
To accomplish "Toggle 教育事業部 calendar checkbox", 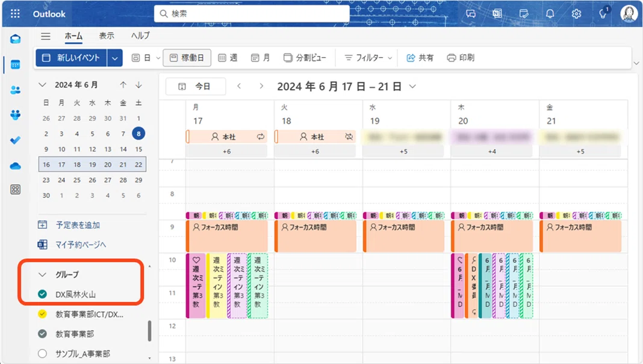I will click(42, 334).
